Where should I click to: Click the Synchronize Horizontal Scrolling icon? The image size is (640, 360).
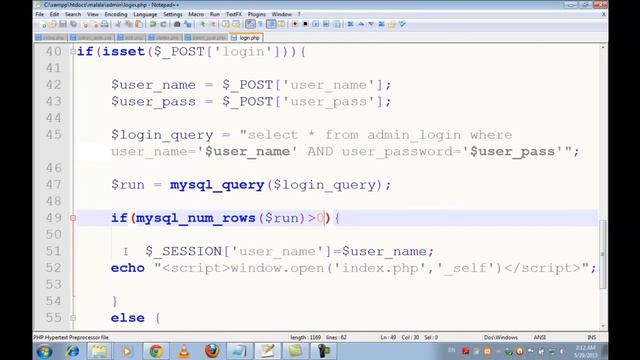[x=236, y=24]
